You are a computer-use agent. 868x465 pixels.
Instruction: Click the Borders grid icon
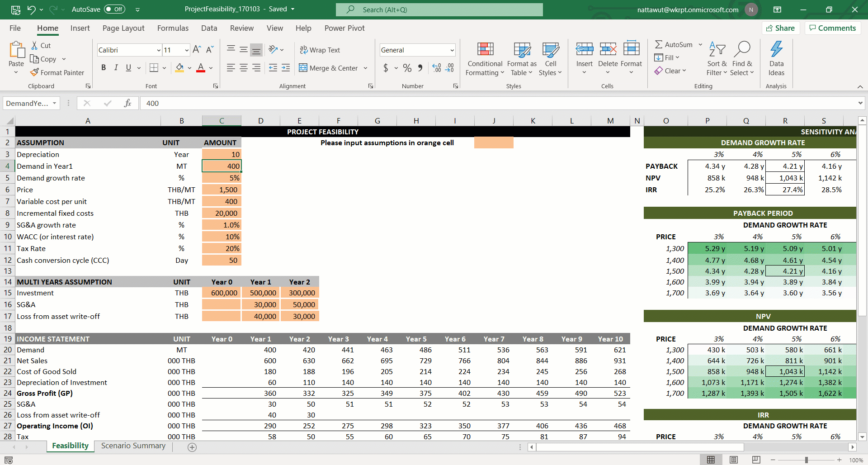click(x=154, y=68)
